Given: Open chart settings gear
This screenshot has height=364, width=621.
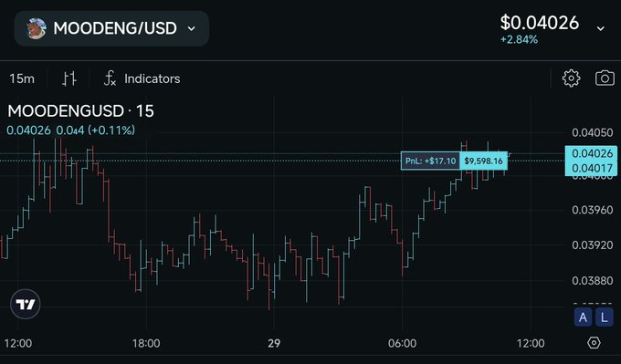Looking at the screenshot, I should coord(571,78).
